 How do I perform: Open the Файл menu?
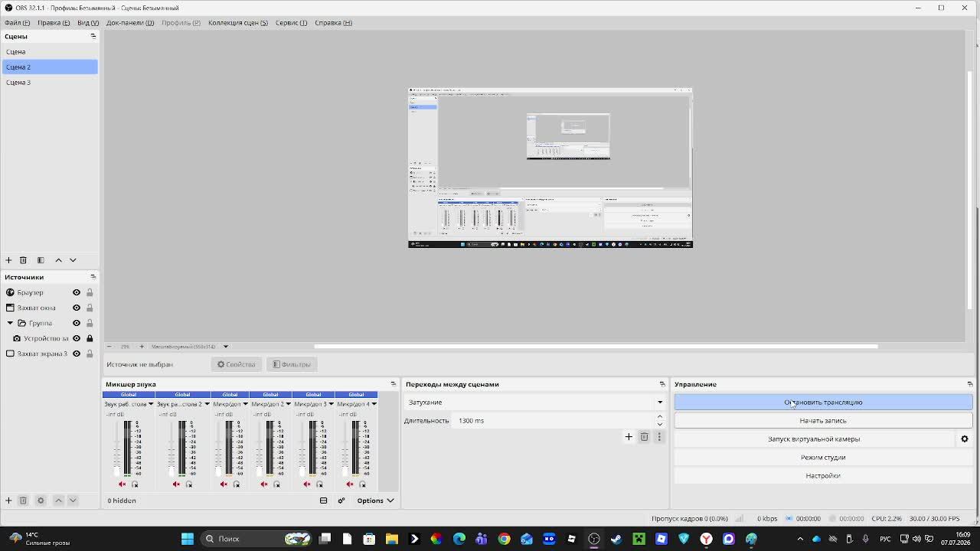[x=17, y=22]
